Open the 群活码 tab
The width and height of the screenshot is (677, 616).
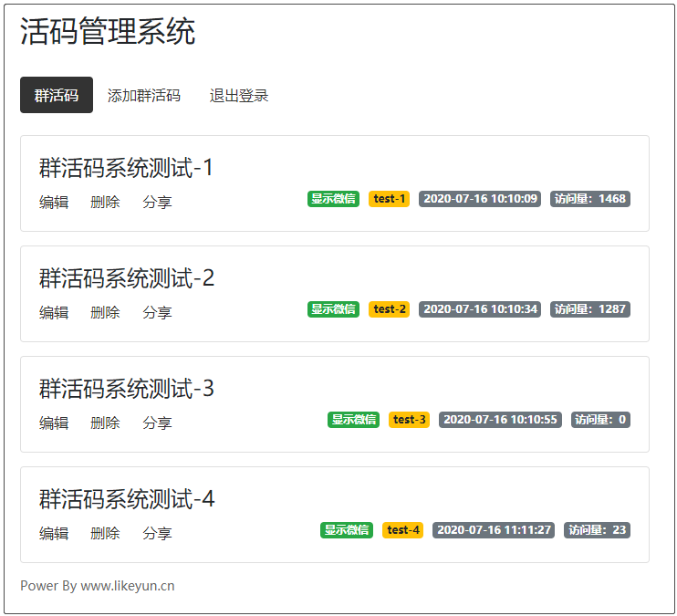pyautogui.click(x=57, y=95)
